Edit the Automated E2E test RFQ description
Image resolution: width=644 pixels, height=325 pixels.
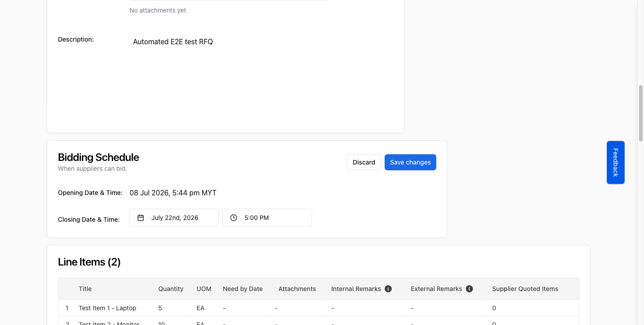coord(173,42)
